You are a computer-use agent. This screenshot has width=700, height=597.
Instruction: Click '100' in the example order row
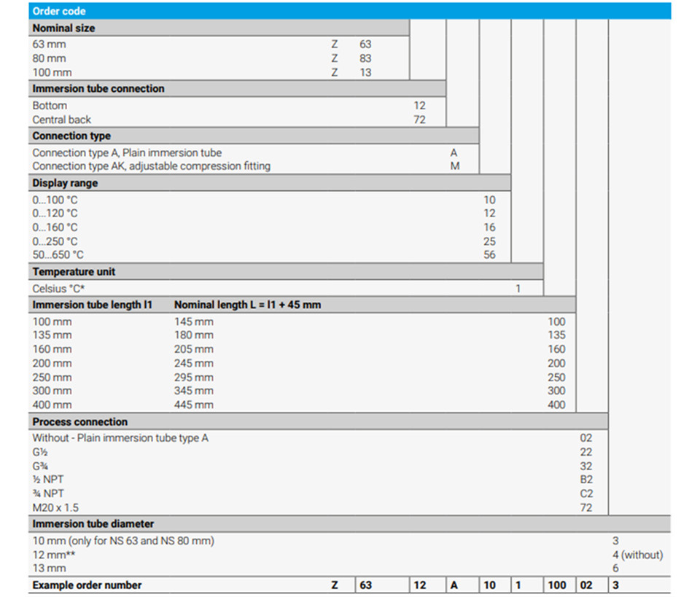pyautogui.click(x=556, y=585)
